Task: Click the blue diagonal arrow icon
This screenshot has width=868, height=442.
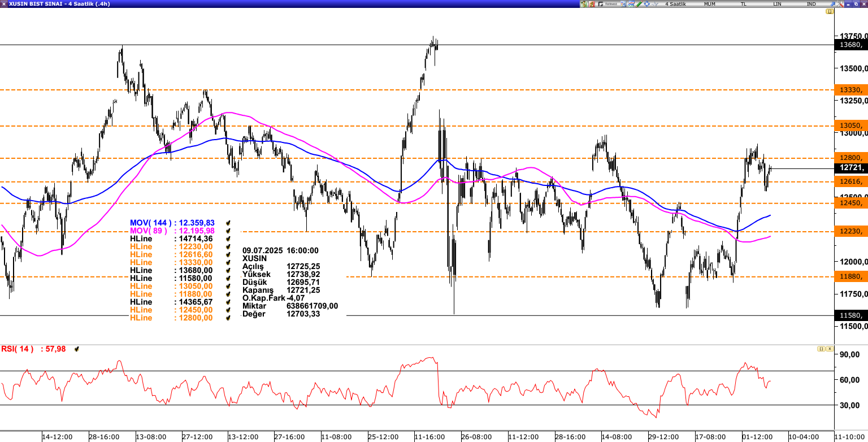Action: (833, 4)
